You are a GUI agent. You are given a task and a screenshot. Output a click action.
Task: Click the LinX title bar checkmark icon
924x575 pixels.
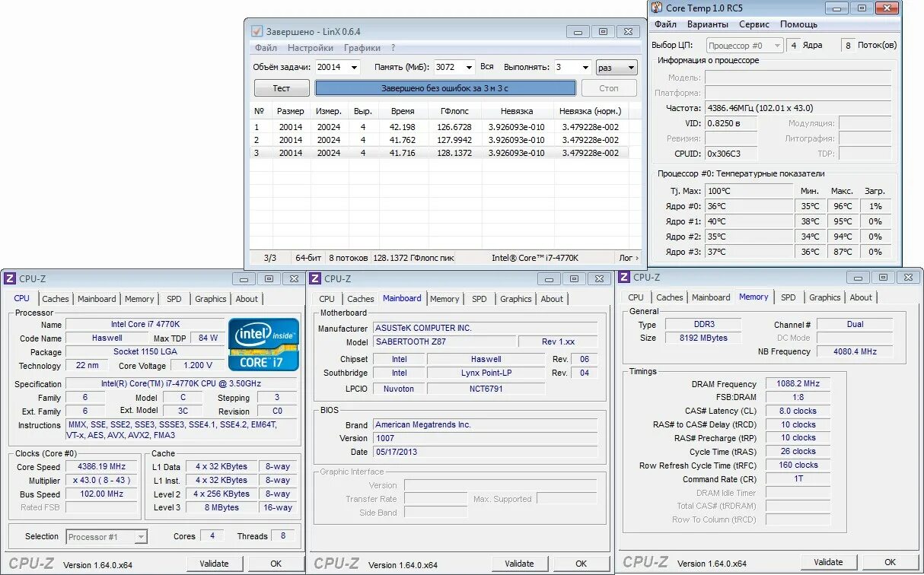[x=256, y=31]
